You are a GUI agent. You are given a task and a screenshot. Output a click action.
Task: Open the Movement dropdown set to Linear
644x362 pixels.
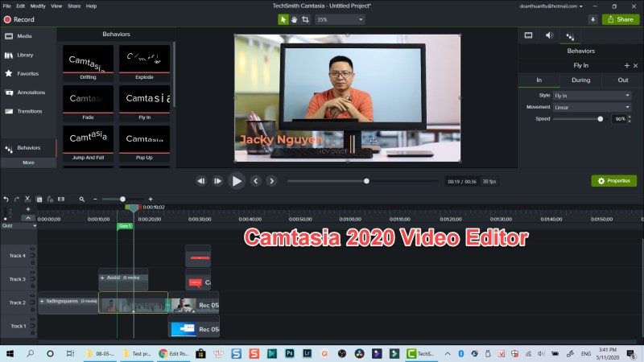(x=592, y=107)
